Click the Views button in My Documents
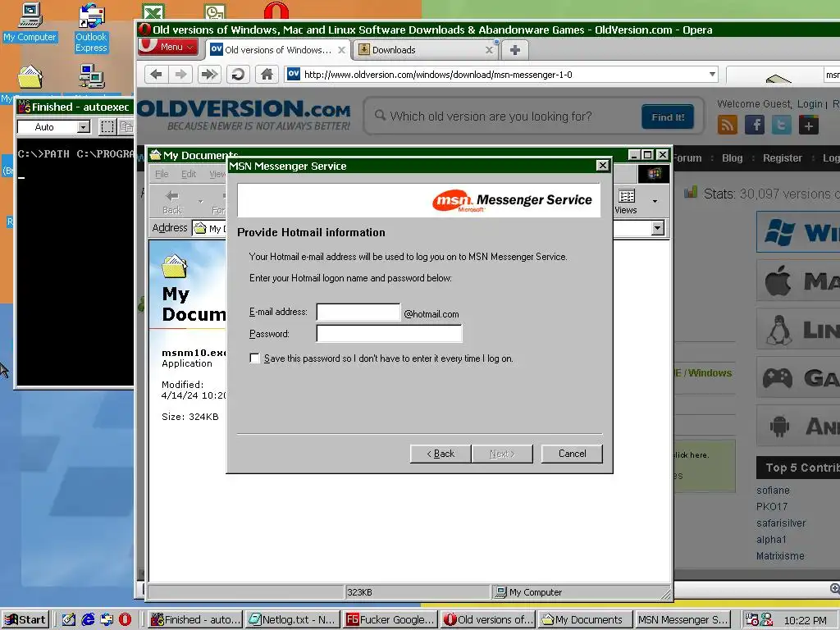 [x=626, y=201]
